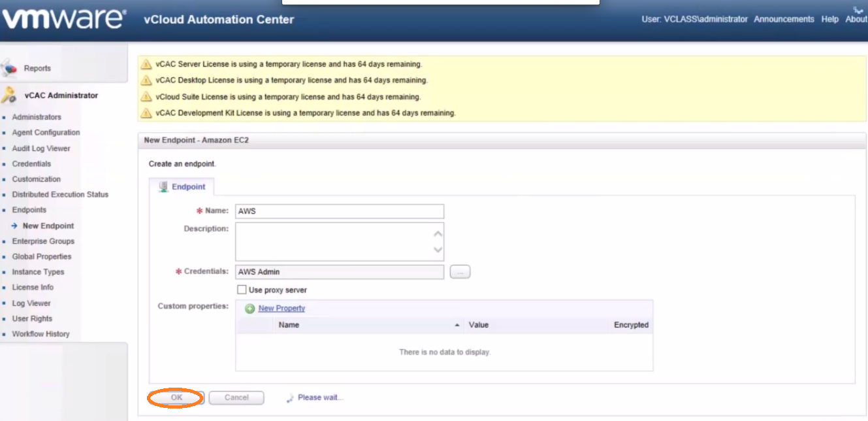Click into the Description text area
868x421 pixels.
pos(340,242)
